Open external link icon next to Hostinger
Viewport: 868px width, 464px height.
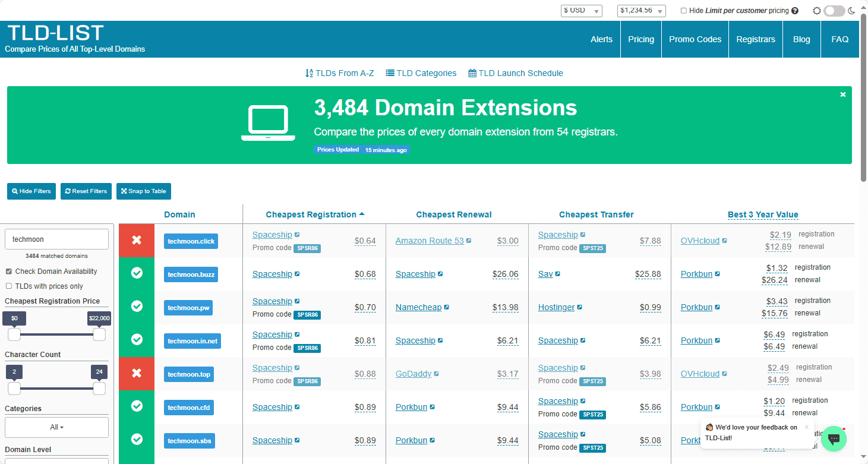point(579,307)
